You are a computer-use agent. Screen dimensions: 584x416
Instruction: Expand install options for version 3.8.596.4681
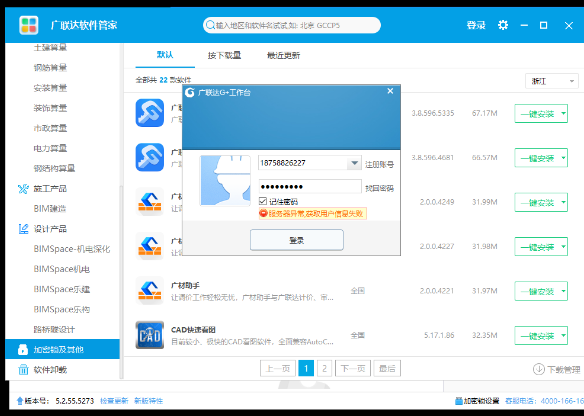coord(564,158)
